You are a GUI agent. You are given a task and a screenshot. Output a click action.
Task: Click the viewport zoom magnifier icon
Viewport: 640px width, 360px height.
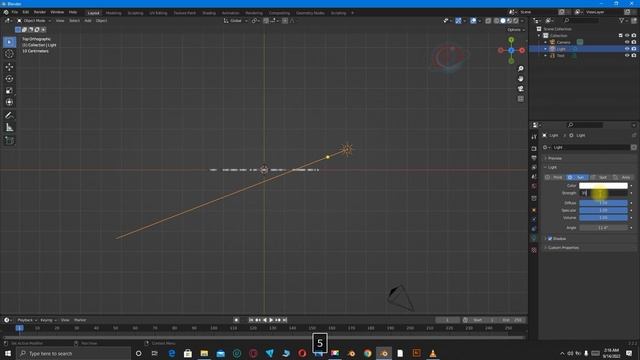[x=520, y=69]
